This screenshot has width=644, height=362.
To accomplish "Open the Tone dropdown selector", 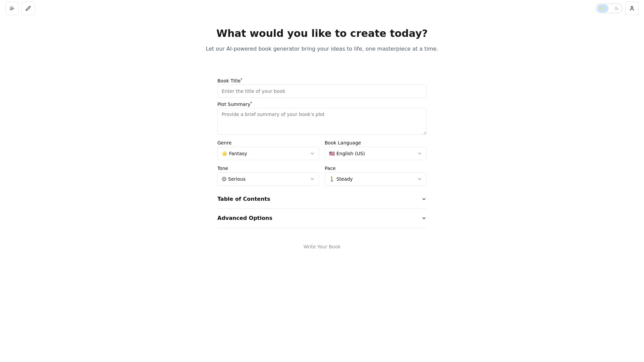I will coord(268,179).
